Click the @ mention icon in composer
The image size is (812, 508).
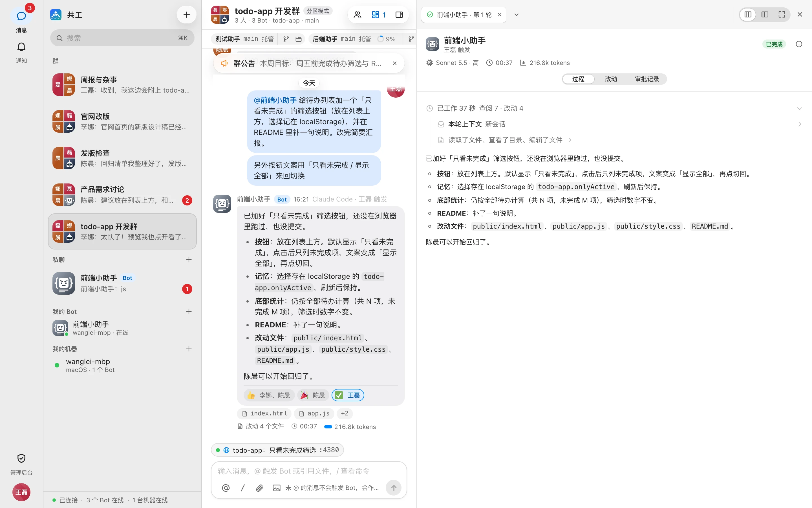pos(226,487)
